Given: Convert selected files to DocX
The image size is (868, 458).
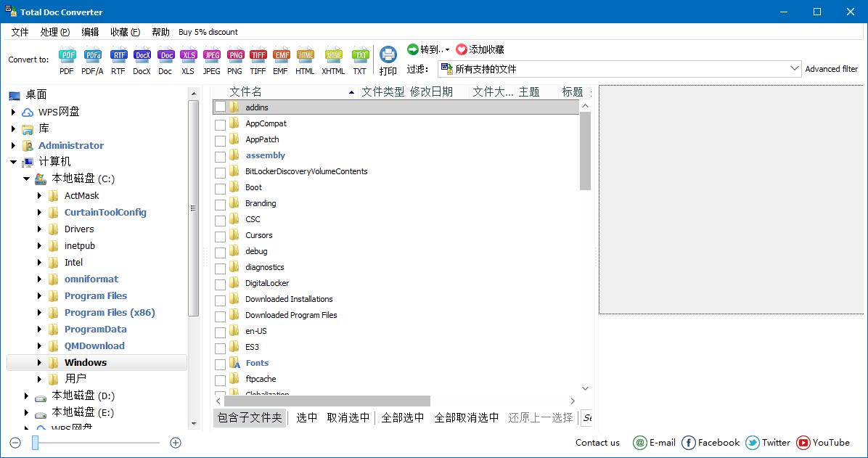Looking at the screenshot, I should click(142, 55).
